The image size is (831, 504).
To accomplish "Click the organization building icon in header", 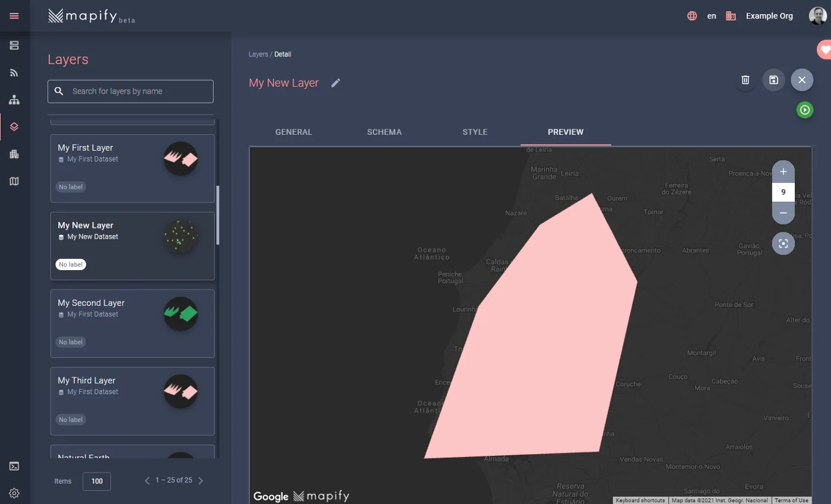I will click(x=731, y=16).
